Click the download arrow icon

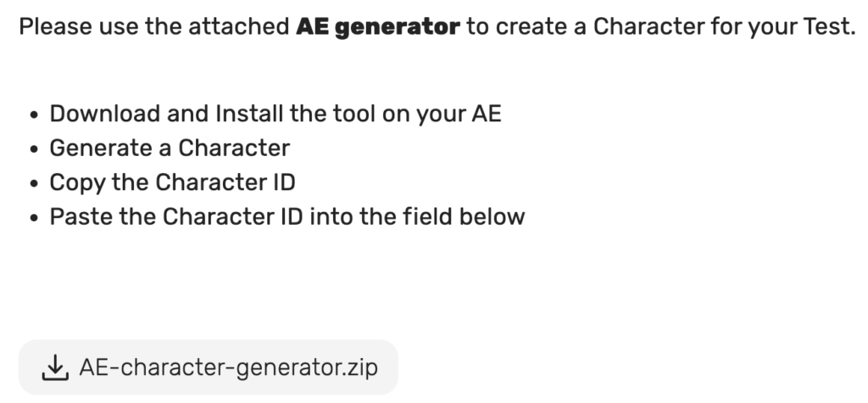[x=55, y=367]
